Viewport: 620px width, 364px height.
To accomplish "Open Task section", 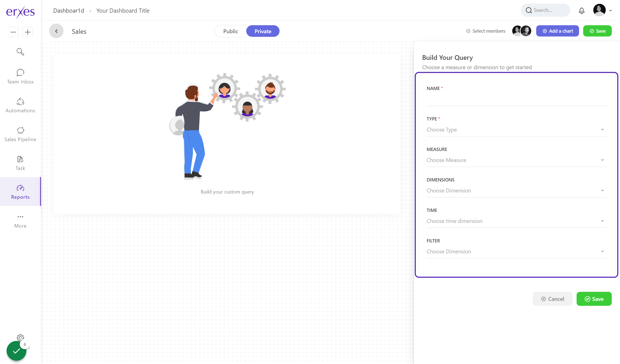I will click(x=20, y=163).
